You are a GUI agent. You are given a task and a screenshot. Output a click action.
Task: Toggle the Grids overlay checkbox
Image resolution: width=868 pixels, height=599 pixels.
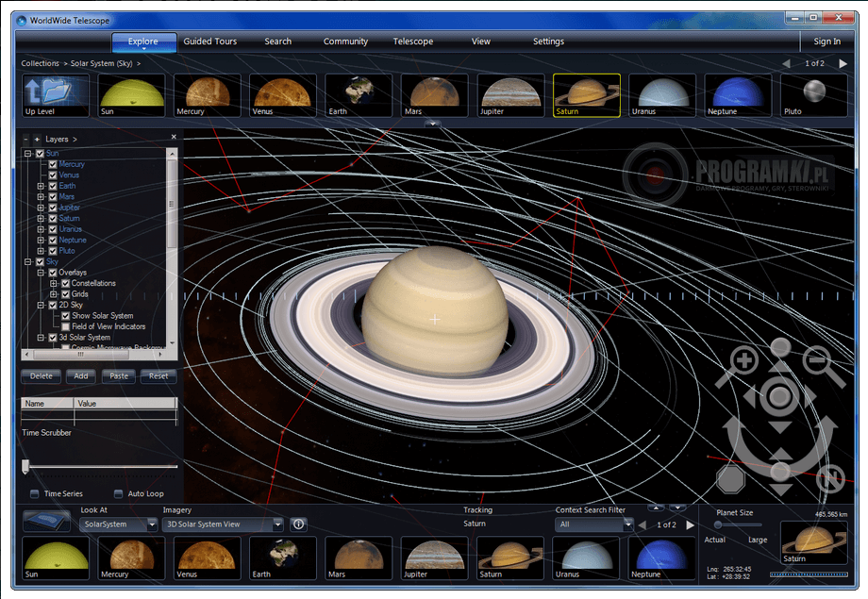click(x=65, y=294)
